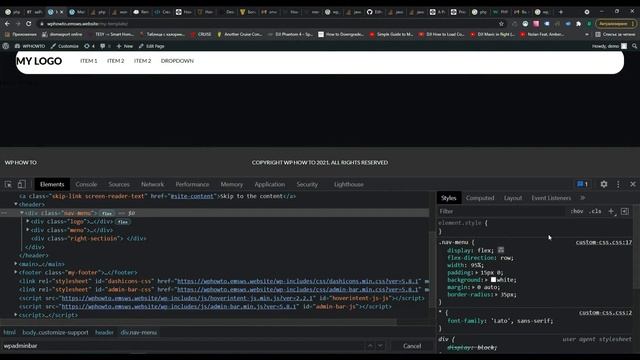Select header in the breadcrumb bar
This screenshot has height=360, width=640.
pos(104,332)
